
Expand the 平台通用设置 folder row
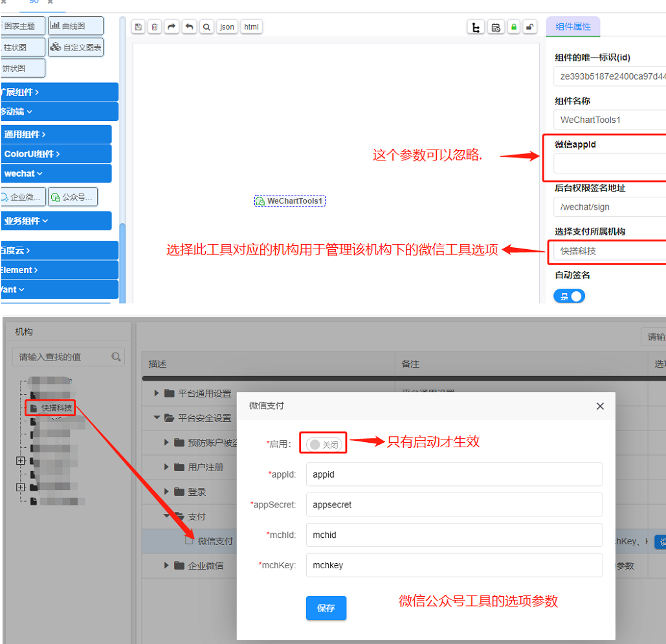[x=157, y=393]
